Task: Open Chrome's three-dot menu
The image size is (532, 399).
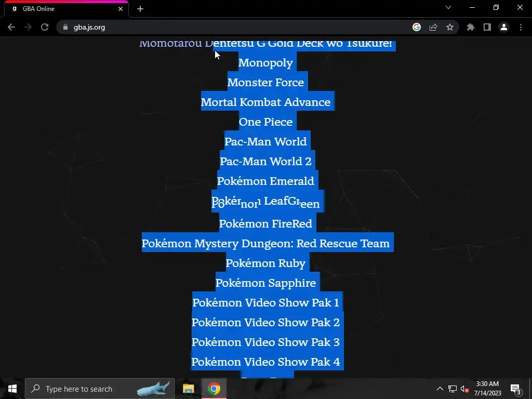Action: [x=521, y=27]
